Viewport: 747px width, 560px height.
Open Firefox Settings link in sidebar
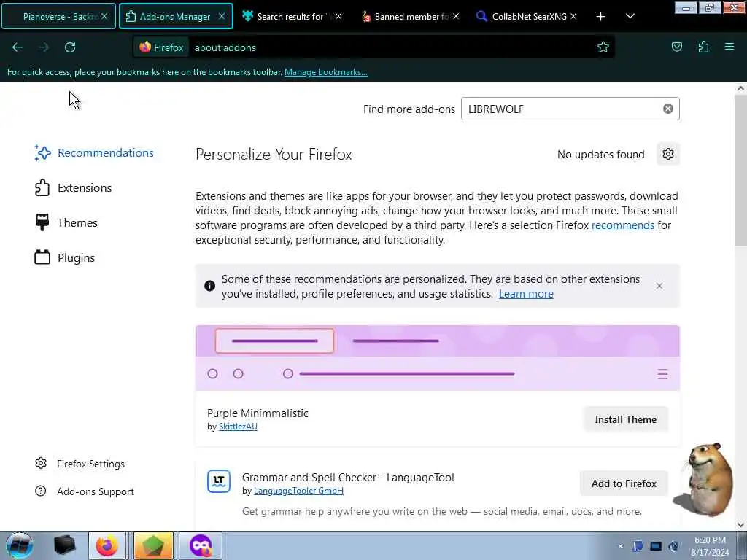pyautogui.click(x=80, y=463)
